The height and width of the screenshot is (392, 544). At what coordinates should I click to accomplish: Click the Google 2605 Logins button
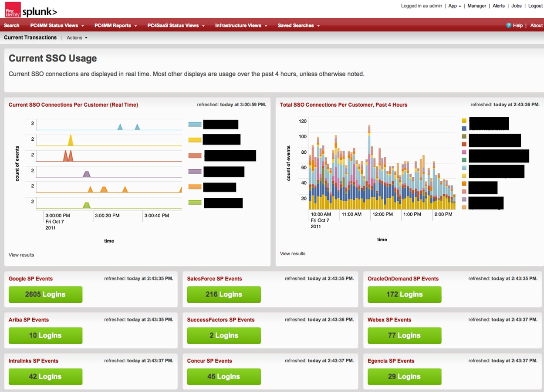[45, 294]
